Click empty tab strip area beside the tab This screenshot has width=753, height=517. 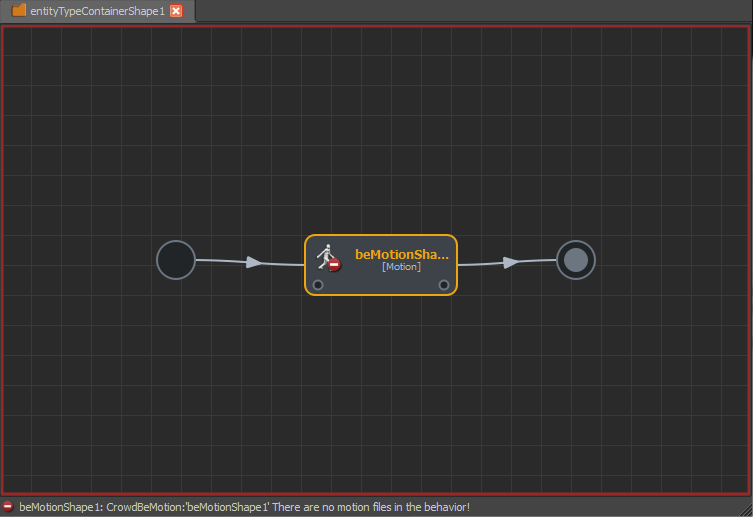click(473, 11)
